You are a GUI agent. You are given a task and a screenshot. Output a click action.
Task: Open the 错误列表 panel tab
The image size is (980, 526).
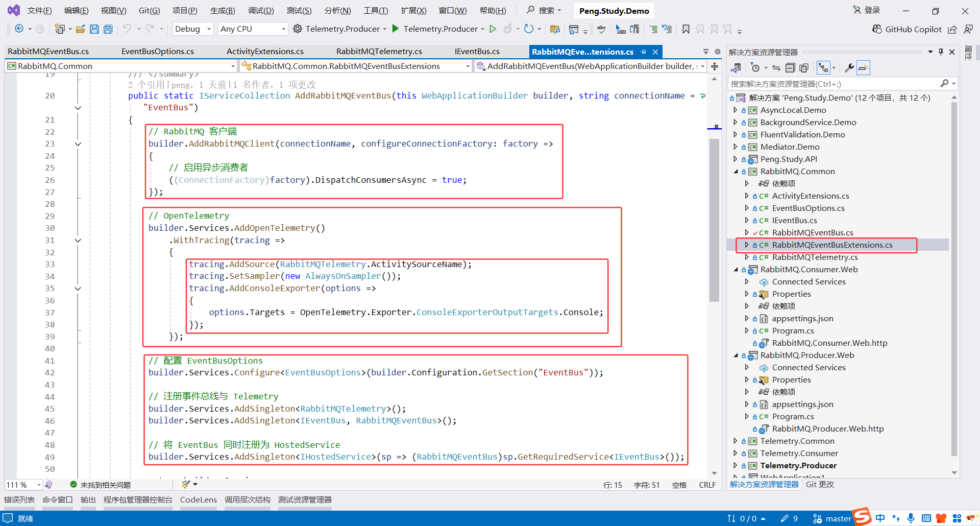point(19,500)
